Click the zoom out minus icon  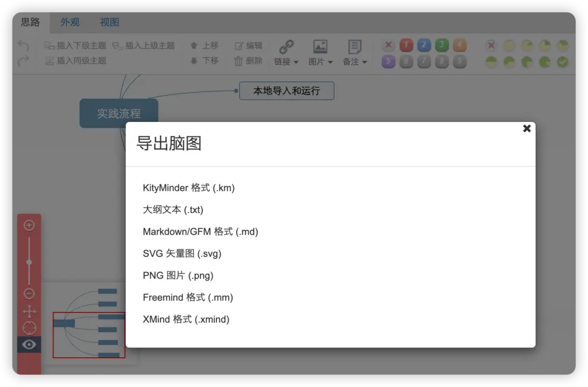click(x=29, y=294)
